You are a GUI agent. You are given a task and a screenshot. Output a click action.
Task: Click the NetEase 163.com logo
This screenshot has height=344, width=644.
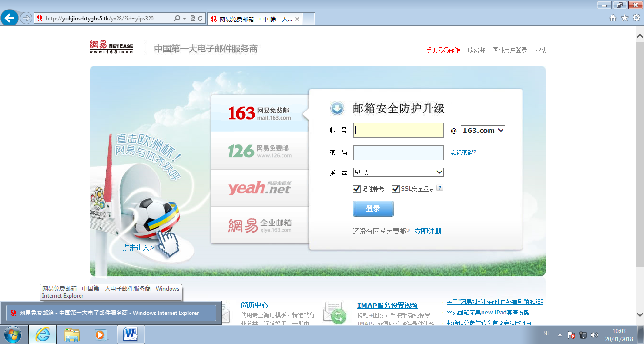click(x=111, y=48)
